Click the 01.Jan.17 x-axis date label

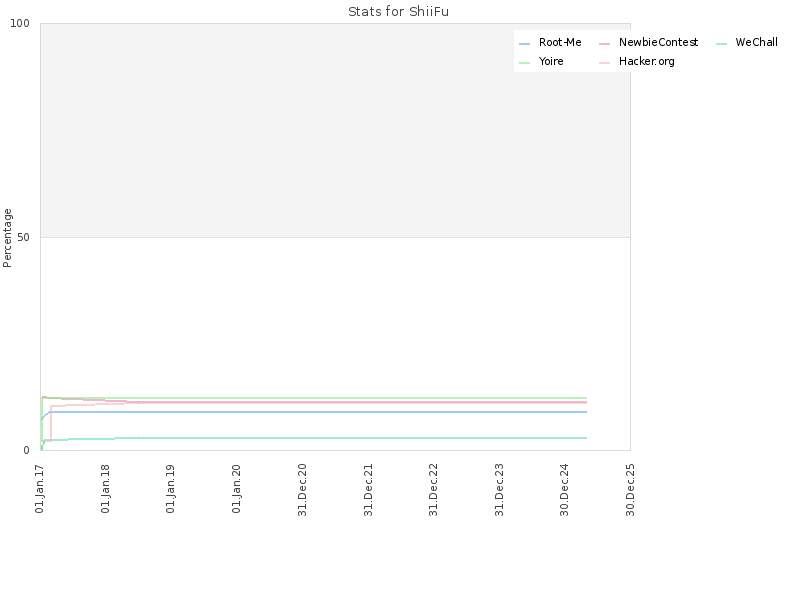40,489
